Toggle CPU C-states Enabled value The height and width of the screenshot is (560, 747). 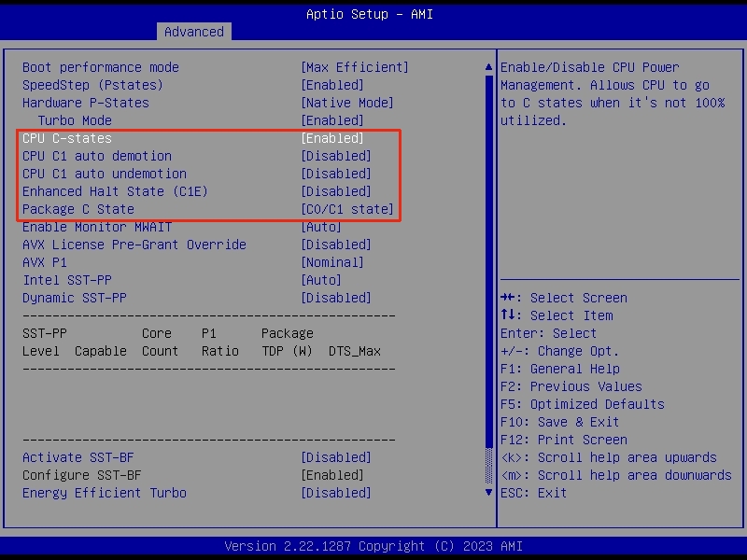tap(332, 138)
